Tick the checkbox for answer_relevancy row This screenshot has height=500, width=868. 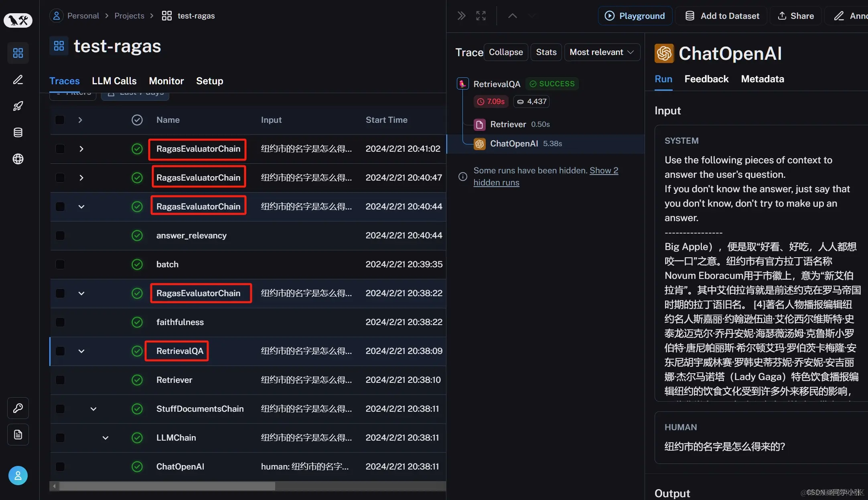pyautogui.click(x=60, y=236)
